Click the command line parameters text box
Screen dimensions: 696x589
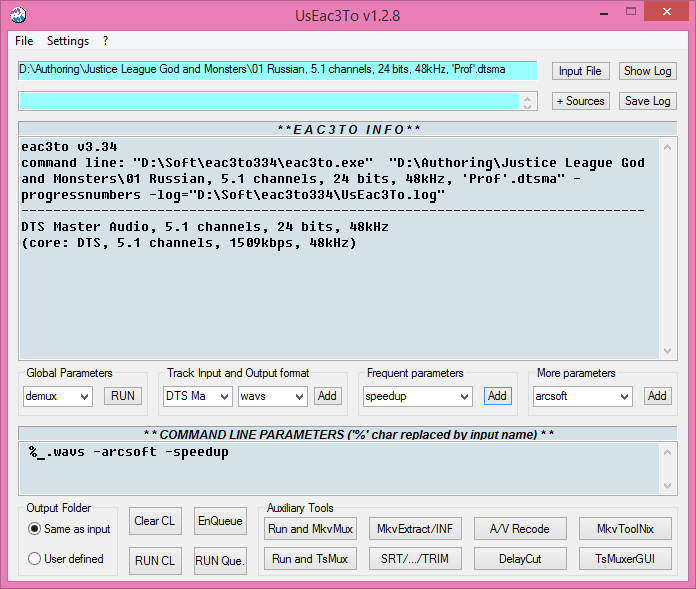pyautogui.click(x=340, y=468)
